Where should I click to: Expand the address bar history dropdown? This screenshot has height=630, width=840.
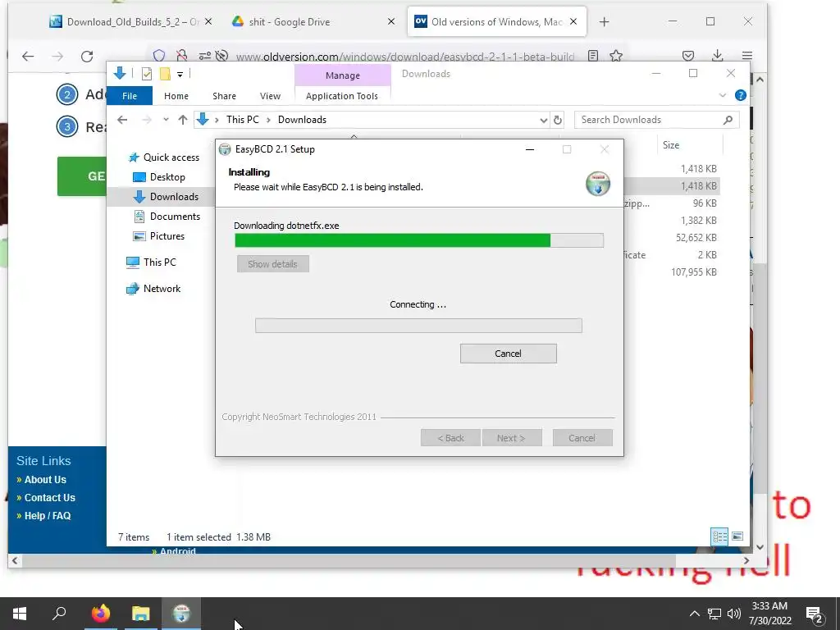click(x=544, y=120)
